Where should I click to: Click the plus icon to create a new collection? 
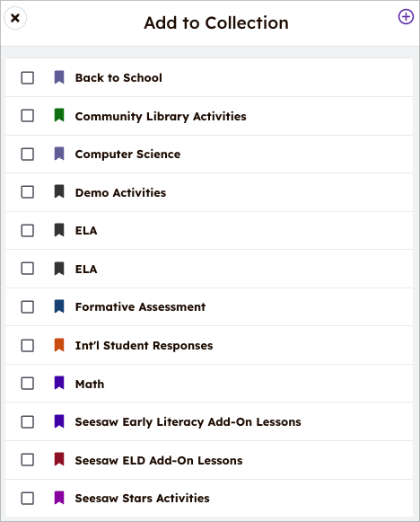tap(406, 17)
